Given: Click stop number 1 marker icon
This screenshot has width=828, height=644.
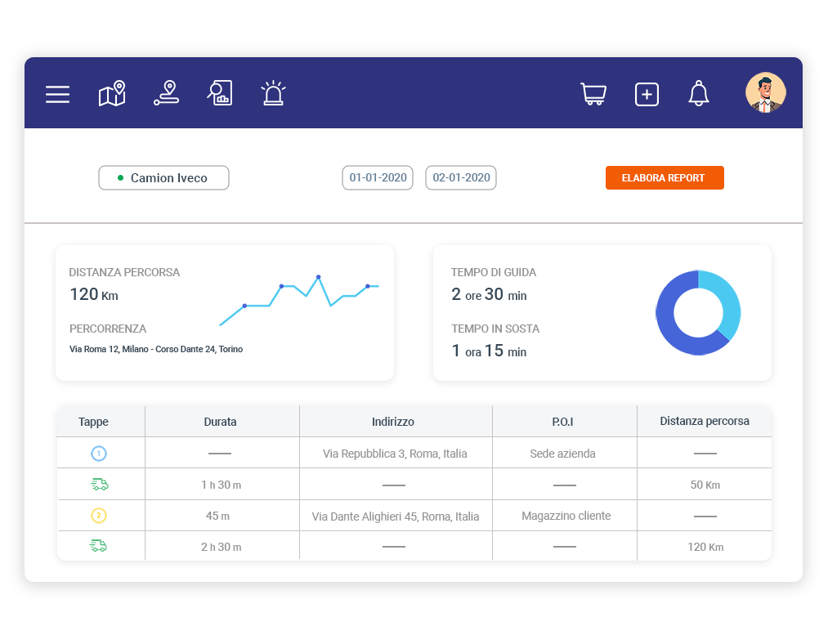Looking at the screenshot, I should click(x=99, y=453).
